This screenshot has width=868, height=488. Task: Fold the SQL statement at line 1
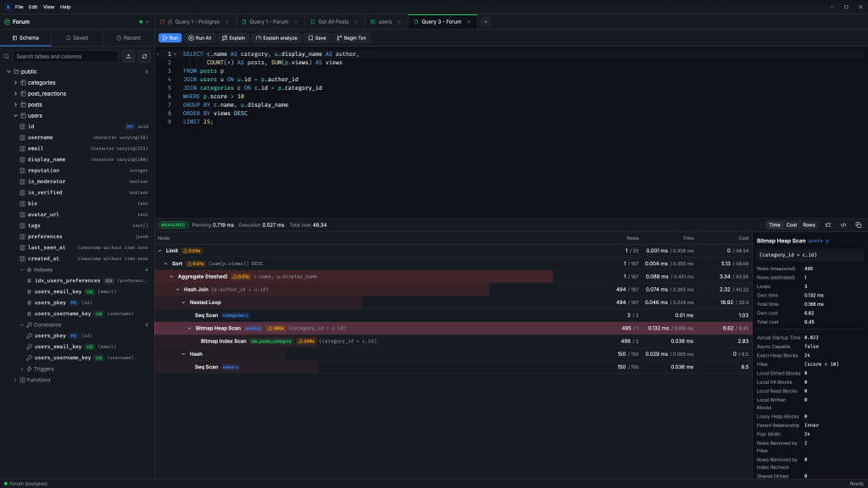pos(175,54)
